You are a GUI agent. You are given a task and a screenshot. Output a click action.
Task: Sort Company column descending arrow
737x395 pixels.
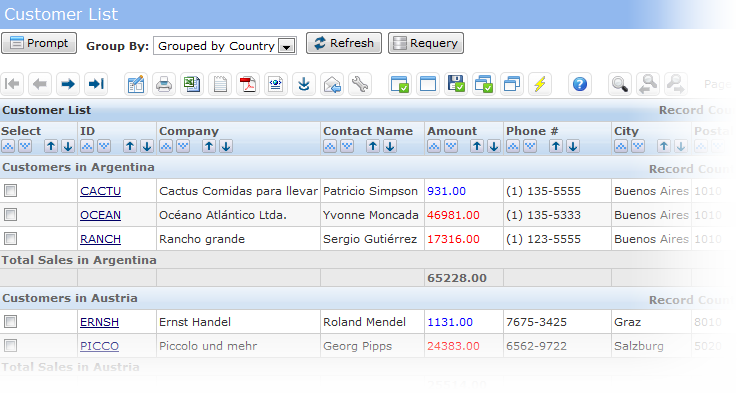click(226, 146)
